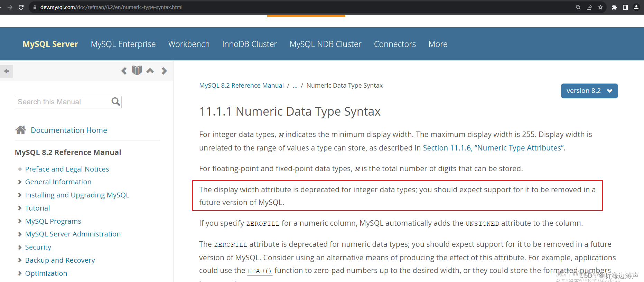Click the home icon beside Documentation Home
This screenshot has height=282, width=644.
click(x=21, y=130)
